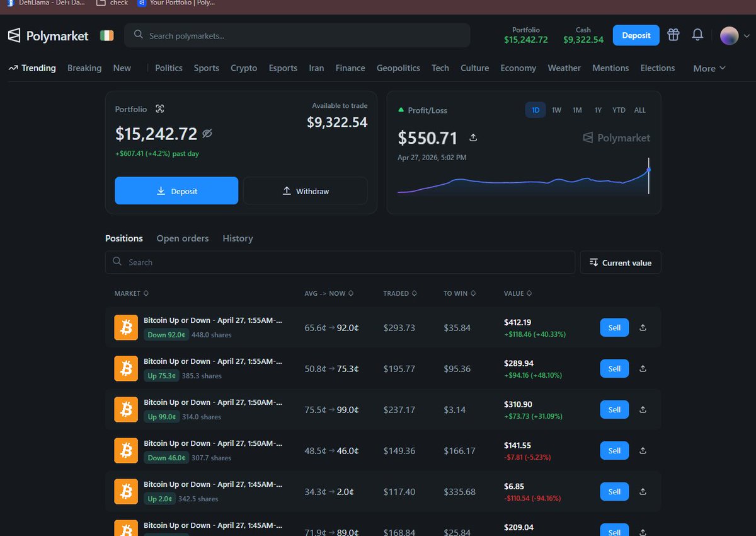756x536 pixels.
Task: Open the Open orders tab
Action: [183, 238]
